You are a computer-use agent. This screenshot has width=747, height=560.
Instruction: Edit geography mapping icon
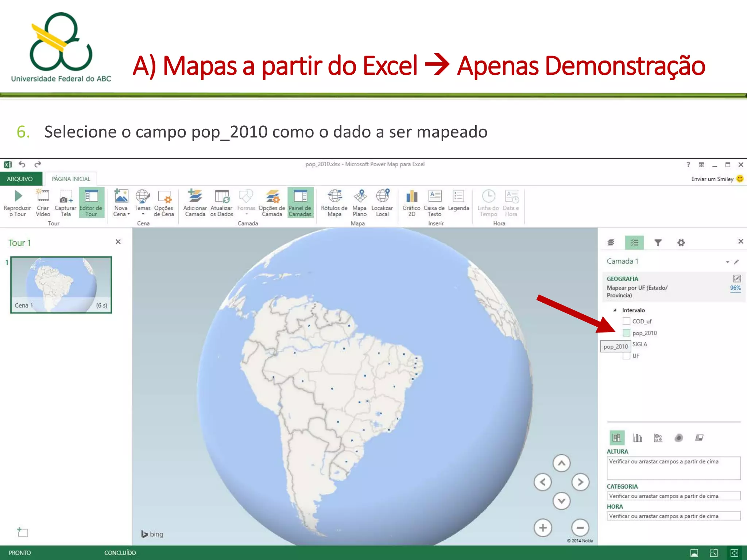(737, 279)
